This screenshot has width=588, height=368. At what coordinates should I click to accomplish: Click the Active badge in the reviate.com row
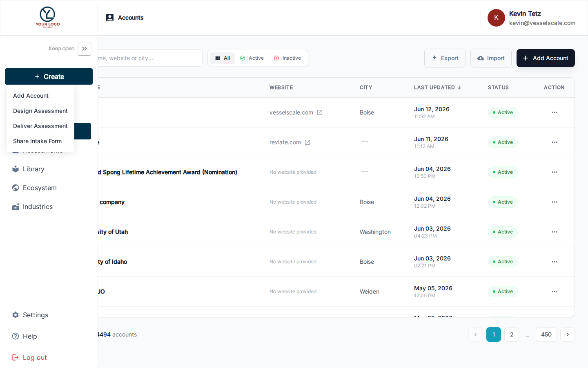(x=503, y=142)
